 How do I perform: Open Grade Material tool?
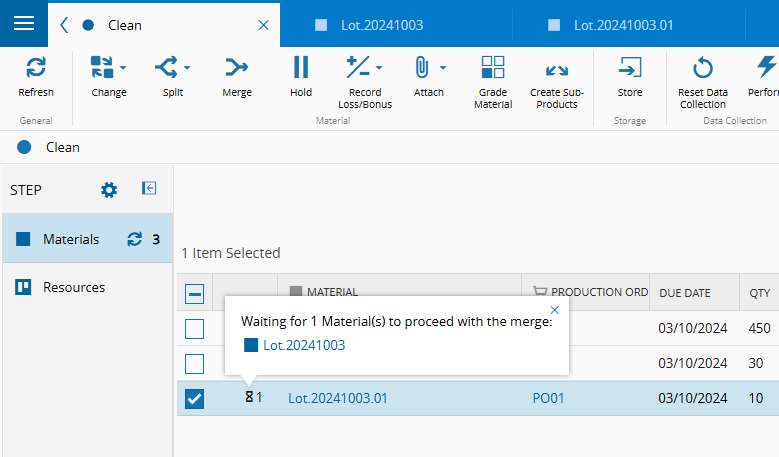click(x=492, y=68)
